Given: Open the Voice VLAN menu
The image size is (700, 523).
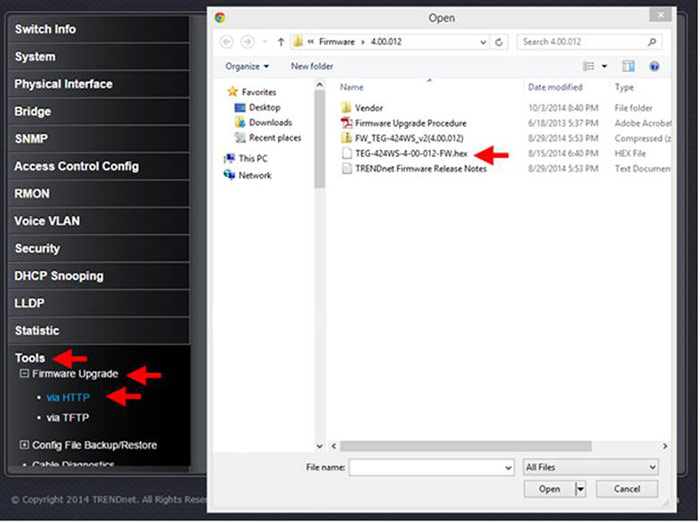Looking at the screenshot, I should point(99,221).
